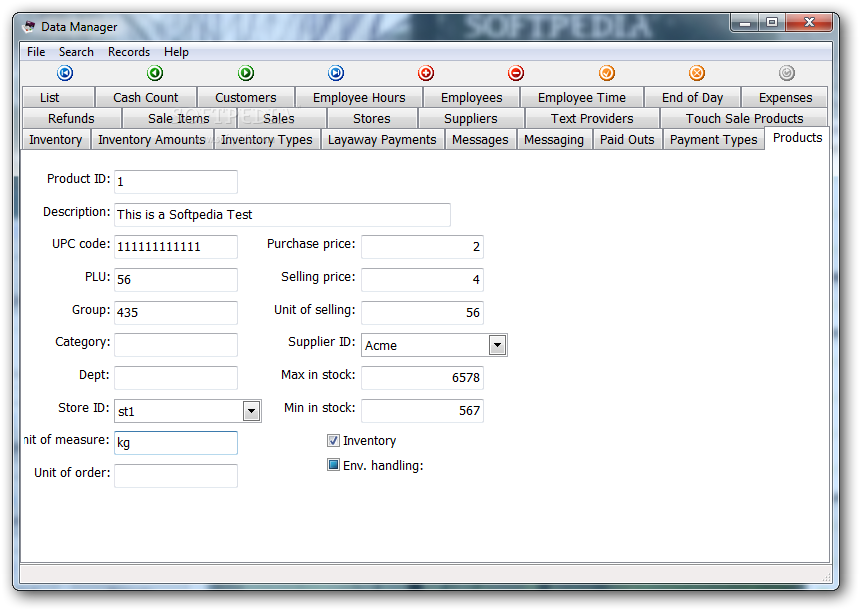Click the PLU input field
860x611 pixels.
pyautogui.click(x=176, y=279)
